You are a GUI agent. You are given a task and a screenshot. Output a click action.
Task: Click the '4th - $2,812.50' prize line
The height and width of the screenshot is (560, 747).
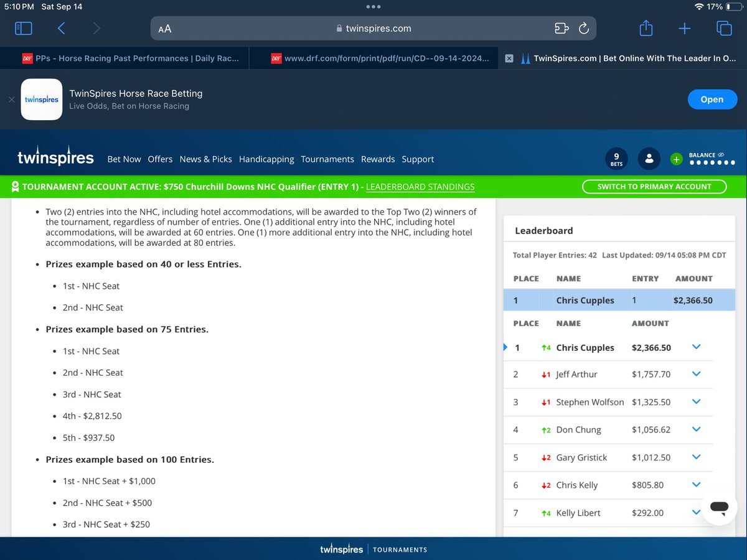coord(93,416)
